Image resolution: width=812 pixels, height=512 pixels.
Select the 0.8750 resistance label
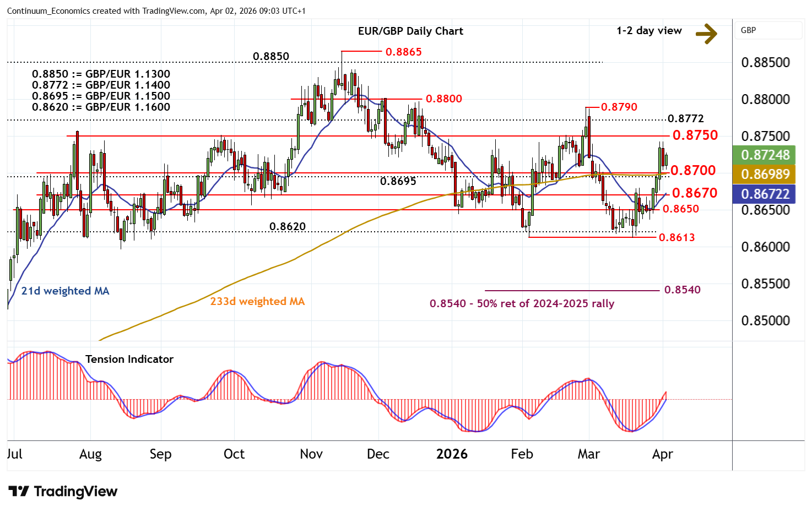click(695, 135)
